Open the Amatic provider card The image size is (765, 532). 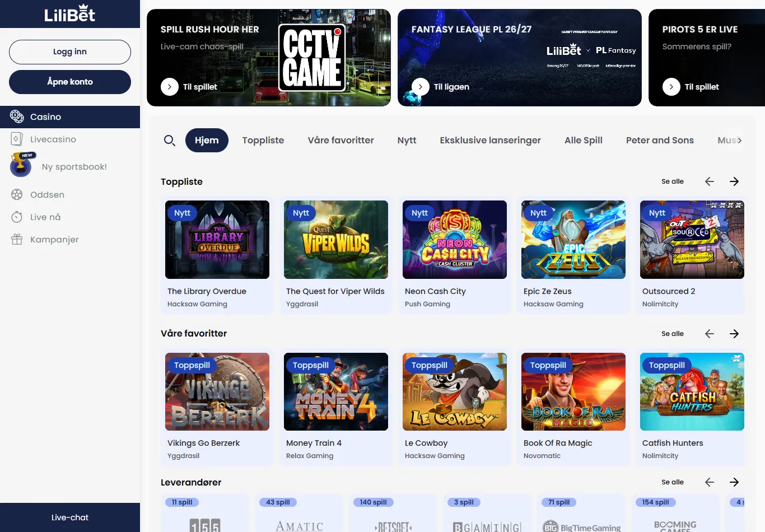point(300,513)
